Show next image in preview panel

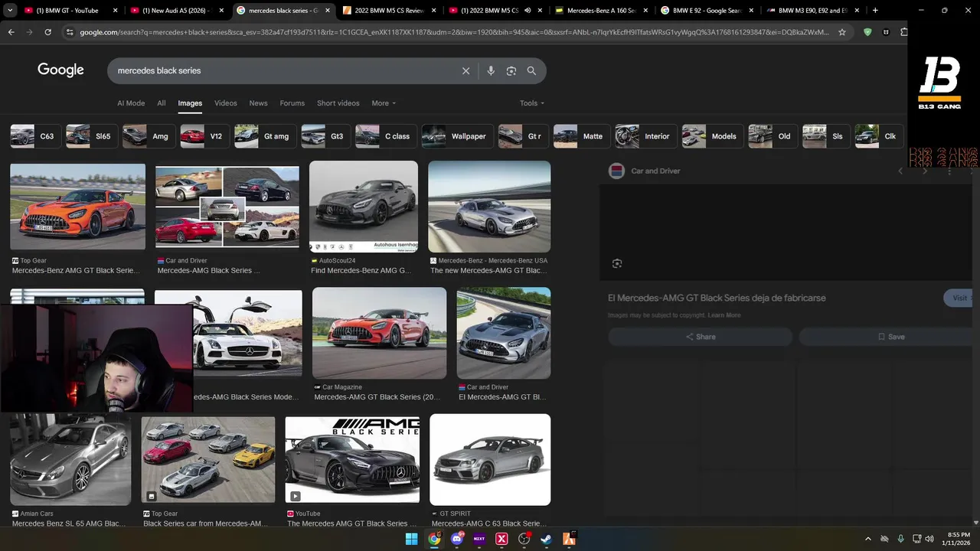[x=925, y=171]
